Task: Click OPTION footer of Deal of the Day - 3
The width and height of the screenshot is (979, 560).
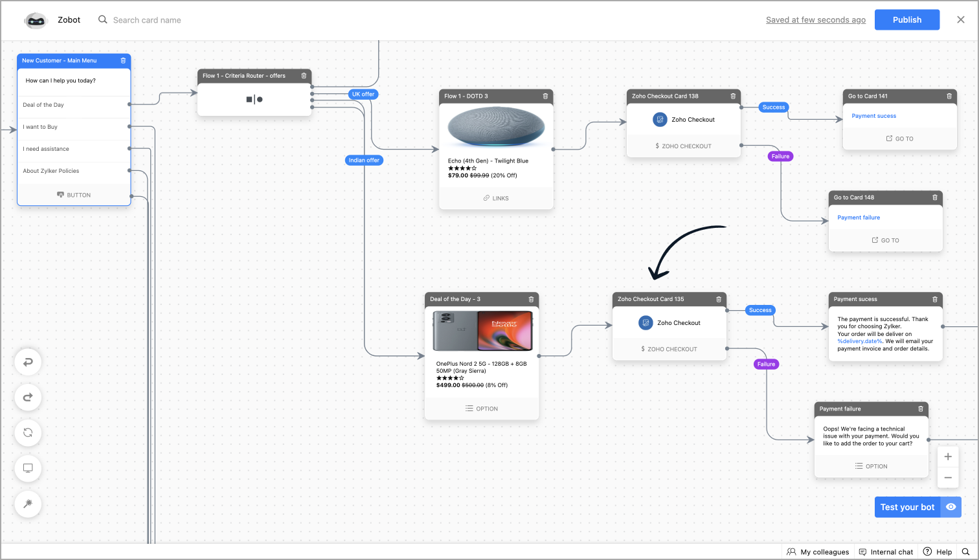Action: click(x=482, y=409)
